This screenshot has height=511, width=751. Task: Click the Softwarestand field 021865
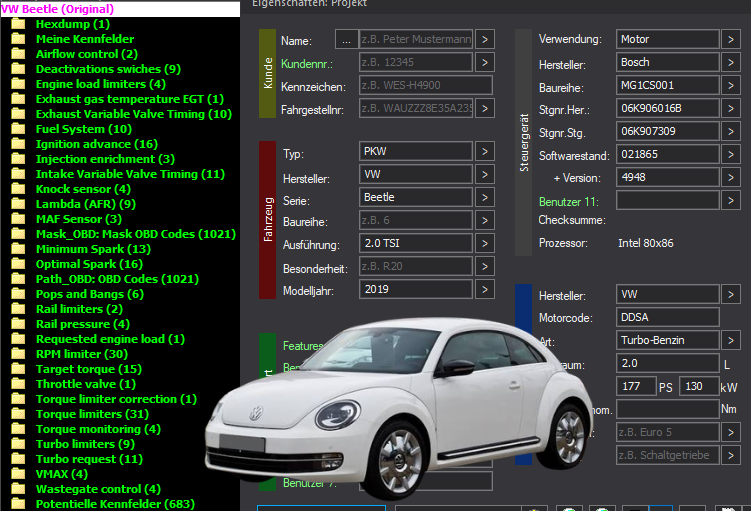668,154
